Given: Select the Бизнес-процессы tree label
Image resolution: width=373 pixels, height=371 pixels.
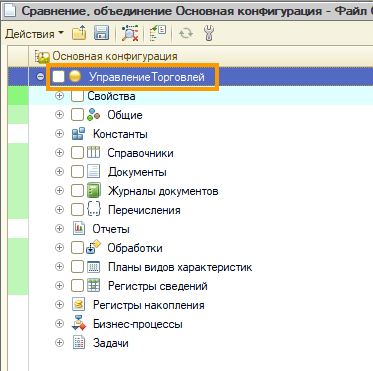Looking at the screenshot, I should 138,324.
